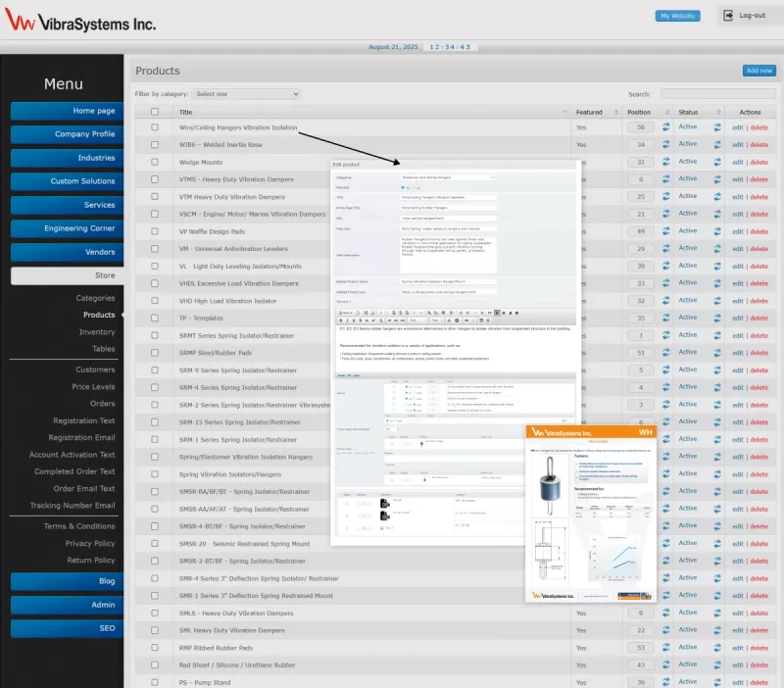This screenshot has width=784, height=688.
Task: Tick the select-all checkbox in table header
Action: 154,112
